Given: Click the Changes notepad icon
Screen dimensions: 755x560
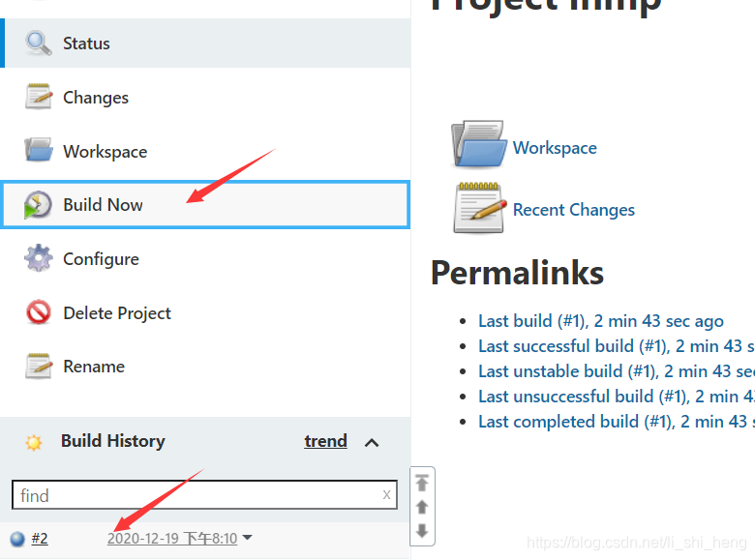Looking at the screenshot, I should [39, 97].
